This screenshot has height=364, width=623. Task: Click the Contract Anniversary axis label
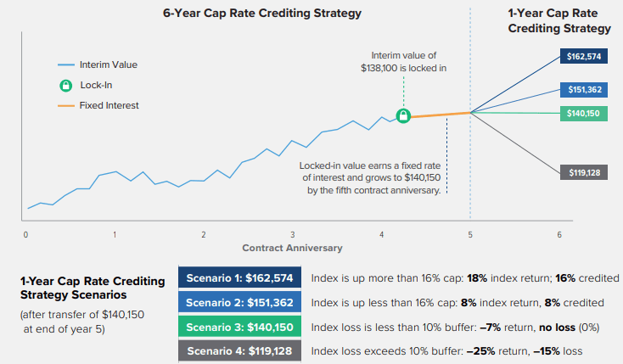tap(292, 248)
